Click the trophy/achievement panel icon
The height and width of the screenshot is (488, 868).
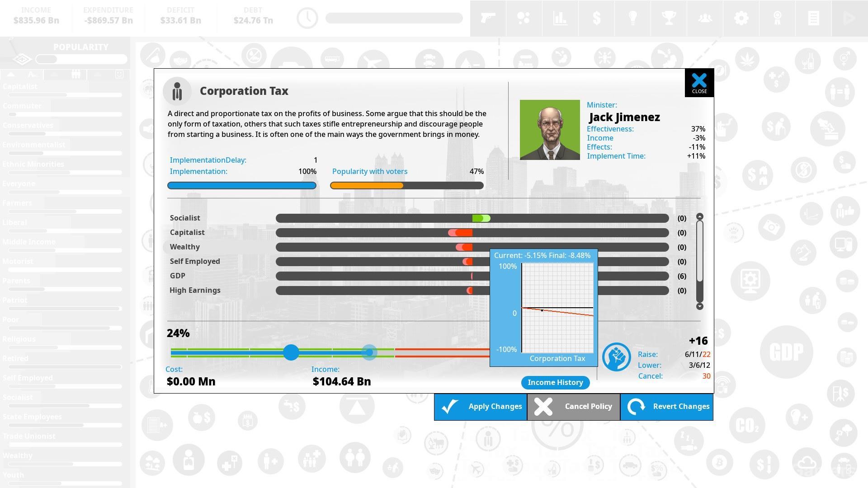(x=668, y=18)
